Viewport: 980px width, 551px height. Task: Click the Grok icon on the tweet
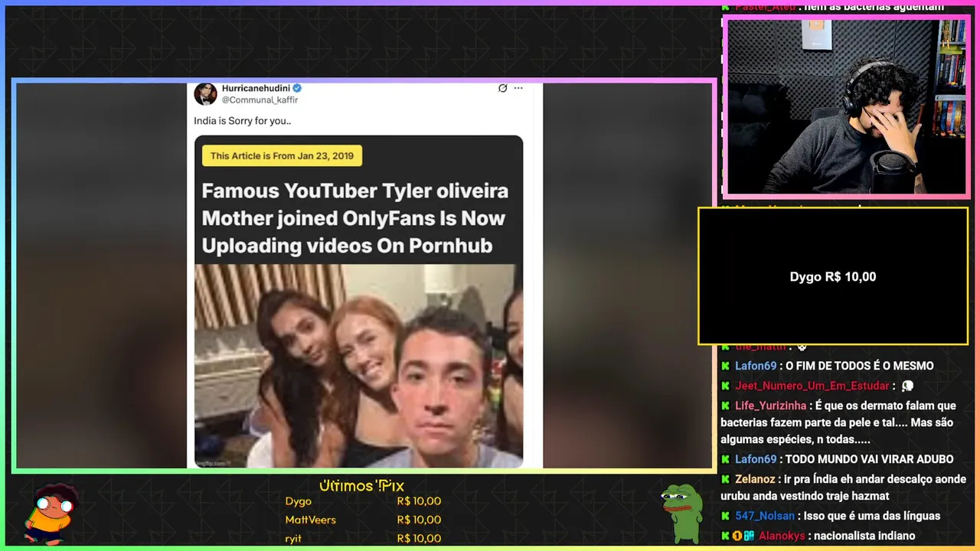pos(502,88)
